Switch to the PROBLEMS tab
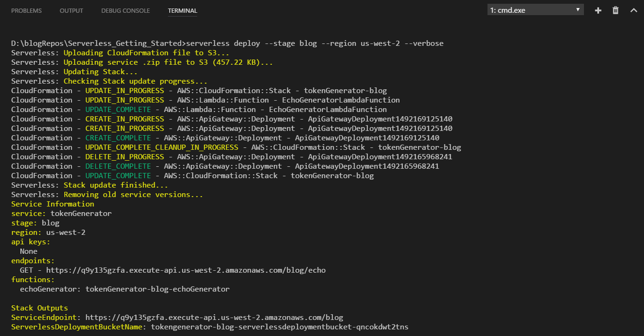644x336 pixels. (x=26, y=10)
